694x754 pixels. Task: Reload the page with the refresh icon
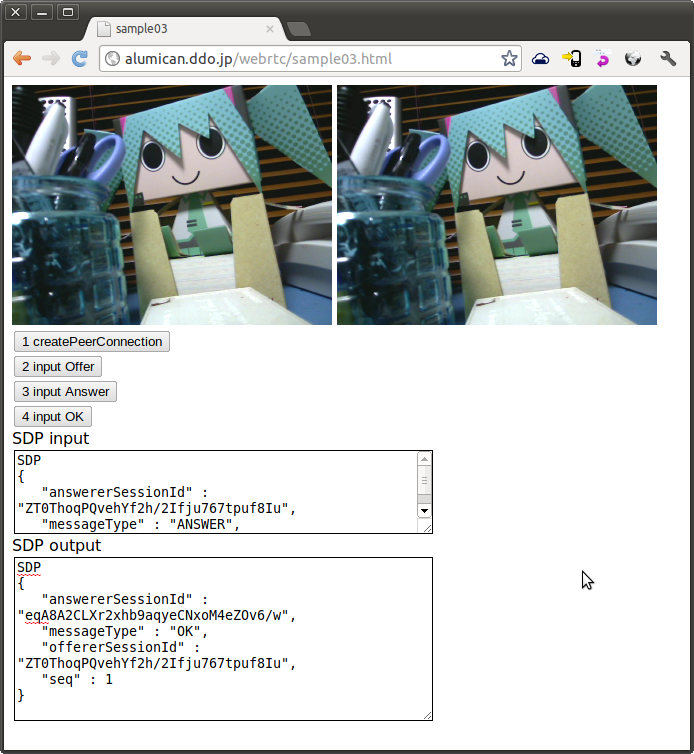pyautogui.click(x=79, y=59)
